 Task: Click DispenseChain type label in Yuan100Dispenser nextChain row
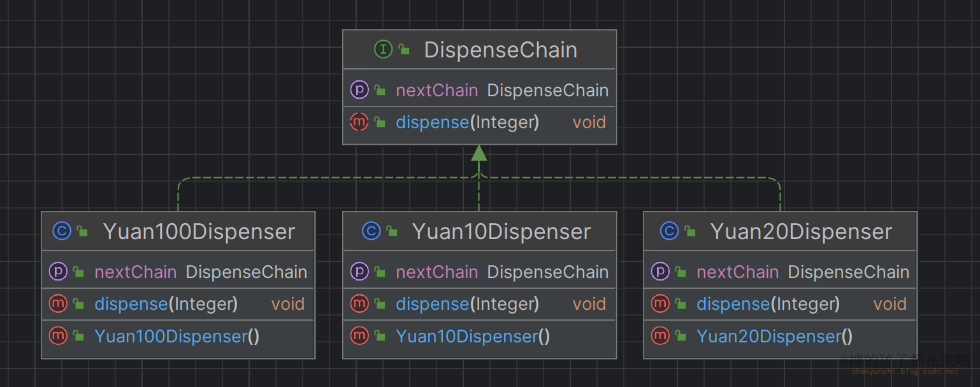click(247, 272)
